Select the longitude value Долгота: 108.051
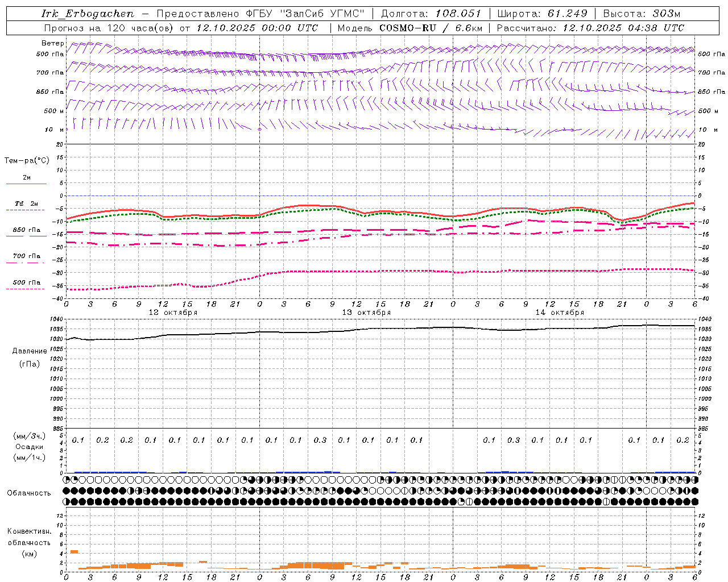 (431, 14)
